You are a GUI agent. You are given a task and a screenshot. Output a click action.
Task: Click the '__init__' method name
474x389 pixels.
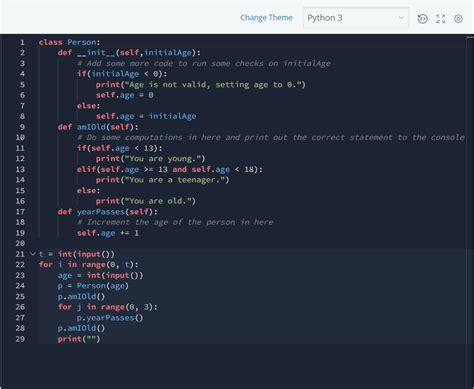tap(96, 53)
